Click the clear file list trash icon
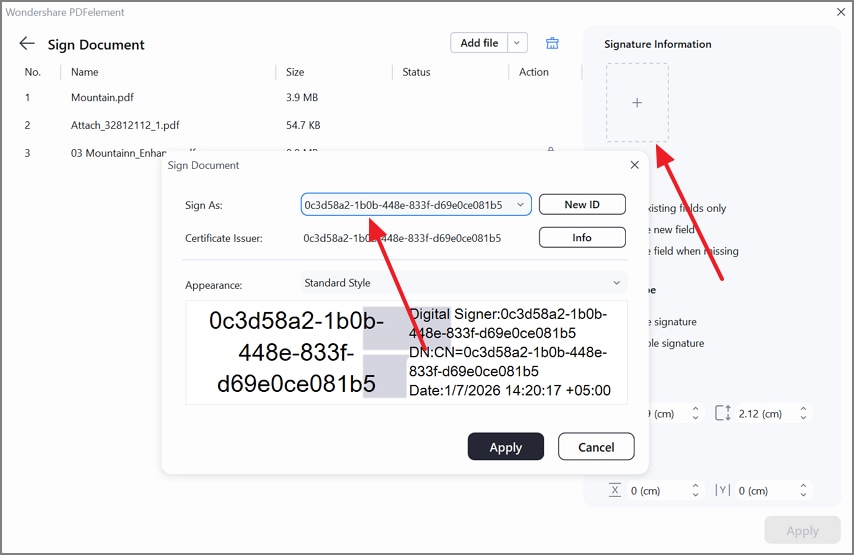The width and height of the screenshot is (854, 555). [552, 43]
